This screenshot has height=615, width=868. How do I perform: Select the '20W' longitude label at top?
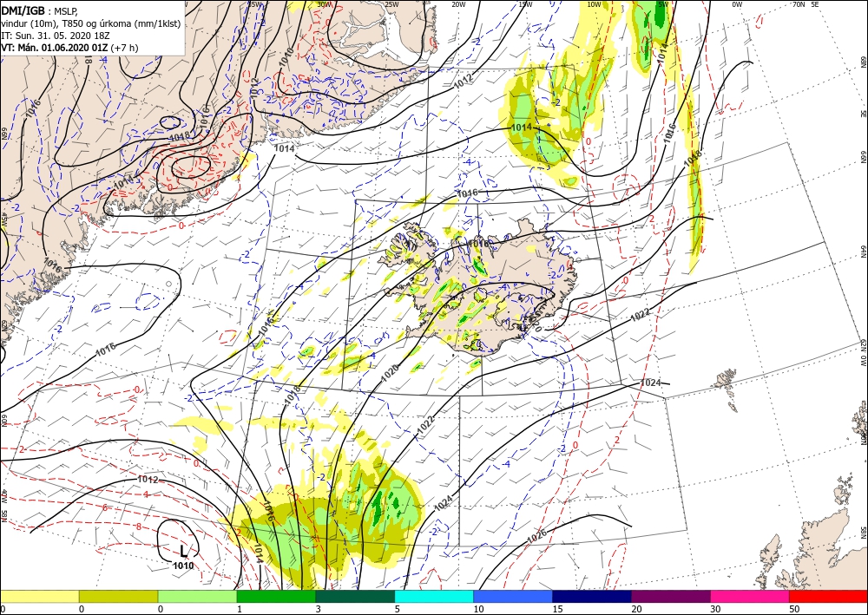point(458,4)
